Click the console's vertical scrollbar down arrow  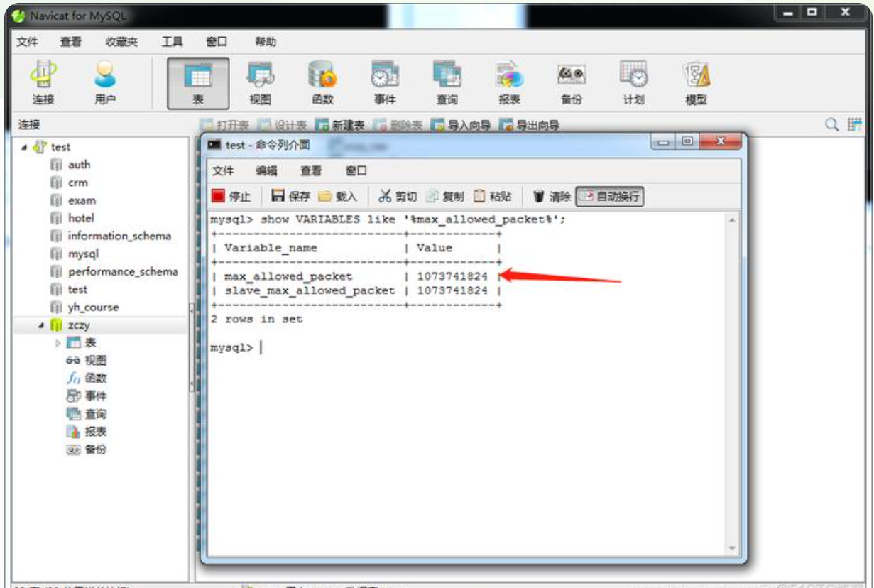(732, 548)
